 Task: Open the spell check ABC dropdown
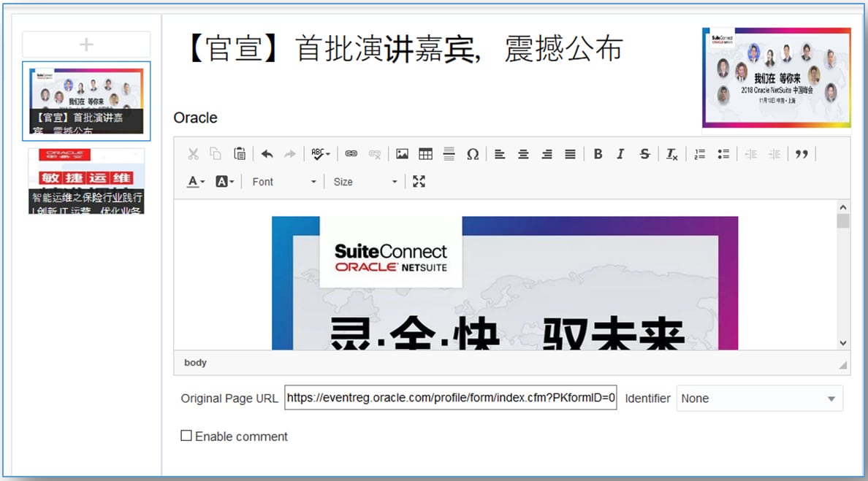321,154
